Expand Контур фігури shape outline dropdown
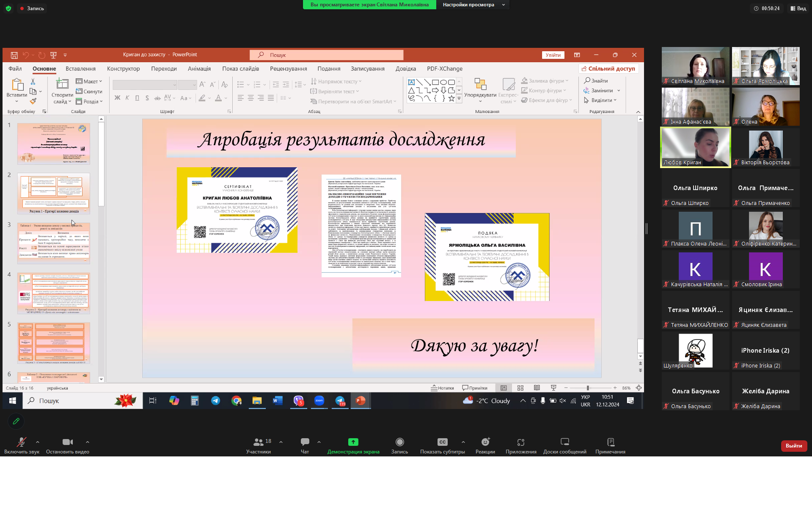Image resolution: width=812 pixels, height=525 pixels. [x=544, y=90]
